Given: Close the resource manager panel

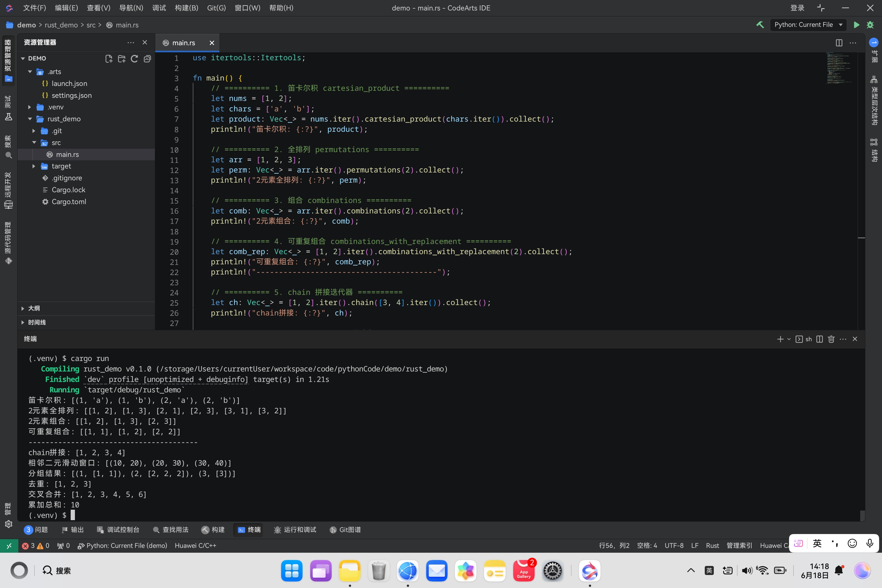Looking at the screenshot, I should click(145, 42).
